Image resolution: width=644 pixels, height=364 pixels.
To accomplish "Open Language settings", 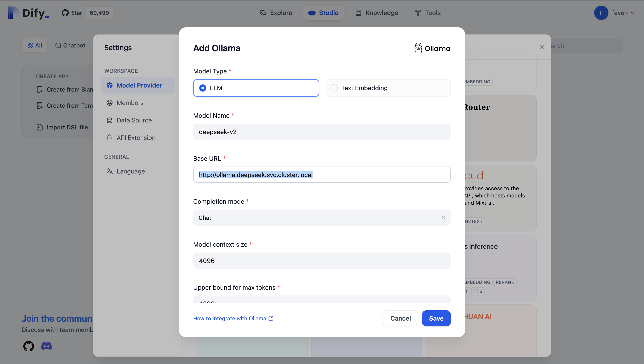I will [x=138, y=171].
